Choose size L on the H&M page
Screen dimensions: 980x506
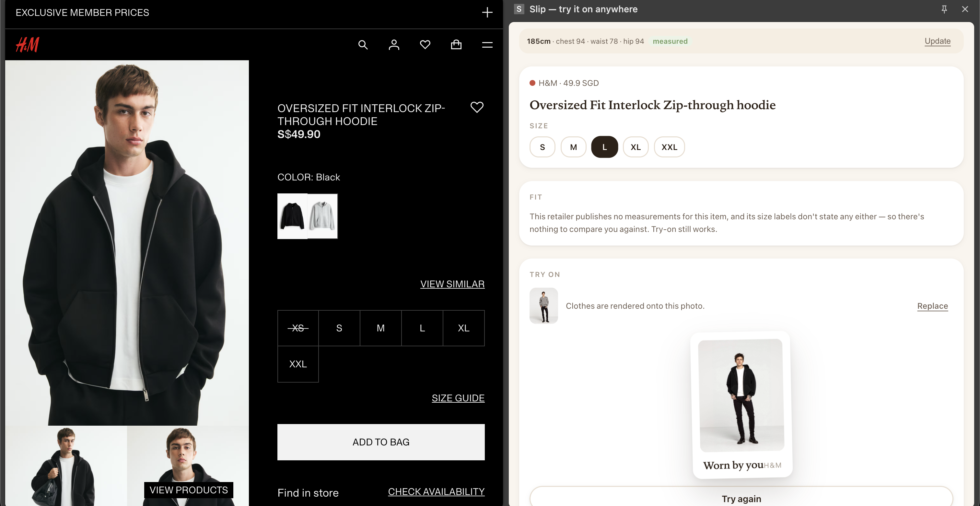pos(422,328)
